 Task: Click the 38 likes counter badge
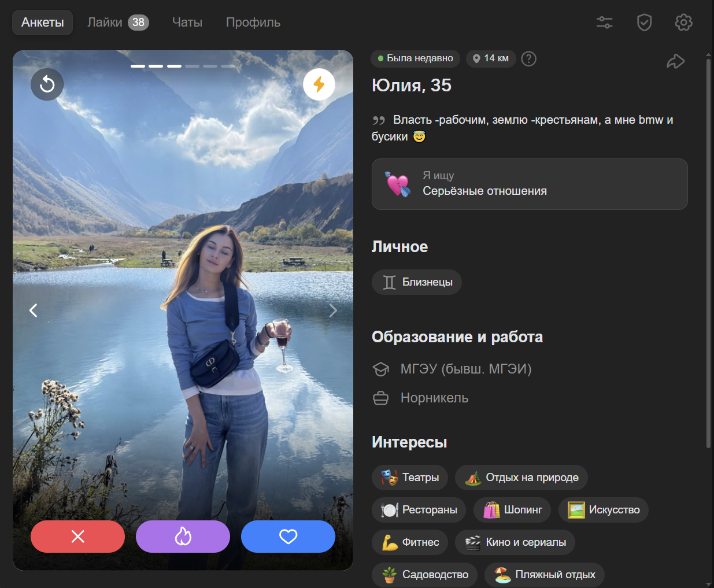tap(138, 23)
